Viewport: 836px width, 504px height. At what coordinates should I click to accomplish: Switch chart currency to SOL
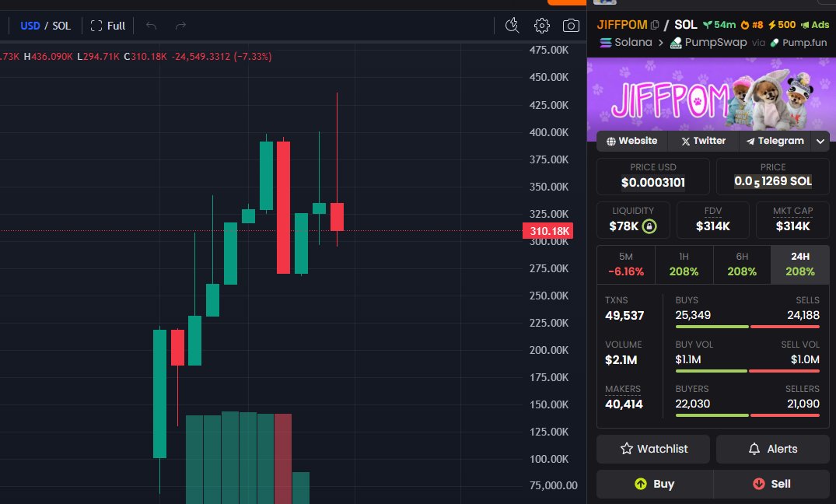61,26
